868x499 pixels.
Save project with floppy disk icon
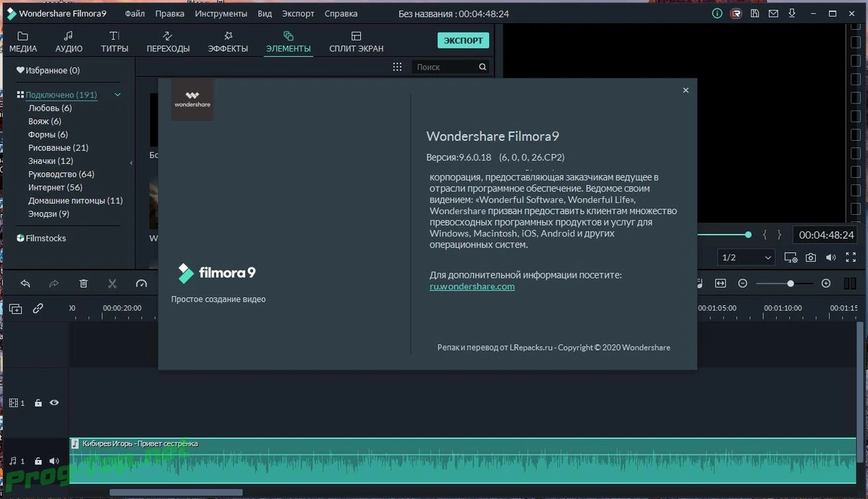(755, 13)
